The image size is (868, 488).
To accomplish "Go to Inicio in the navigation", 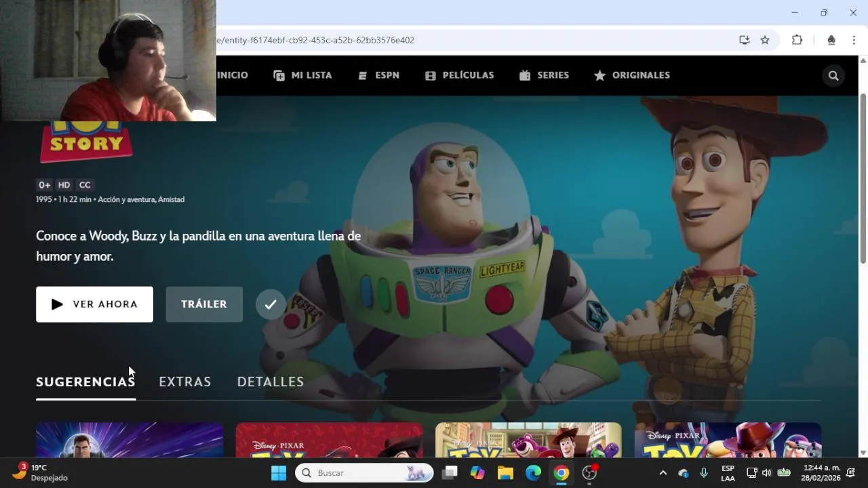I will coord(233,75).
